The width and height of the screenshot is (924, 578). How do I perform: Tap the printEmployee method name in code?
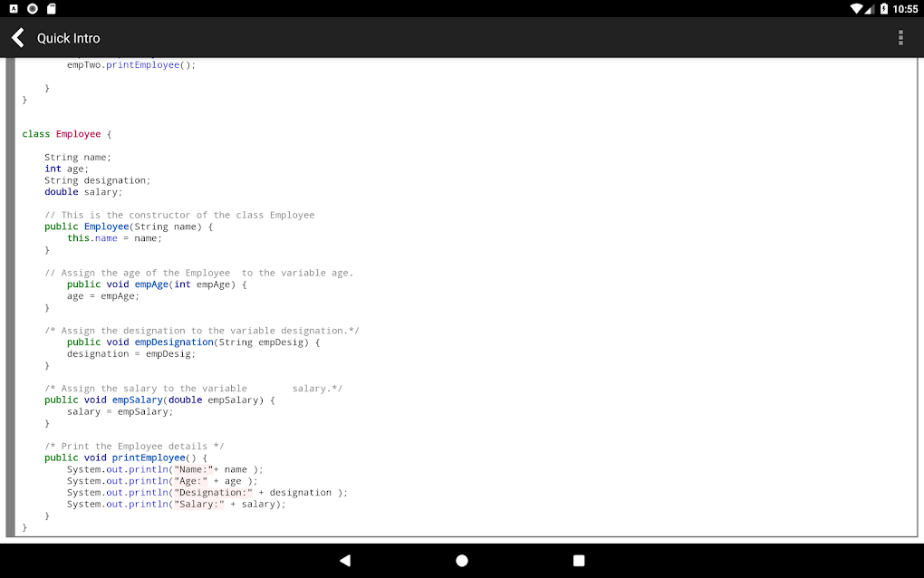147,457
